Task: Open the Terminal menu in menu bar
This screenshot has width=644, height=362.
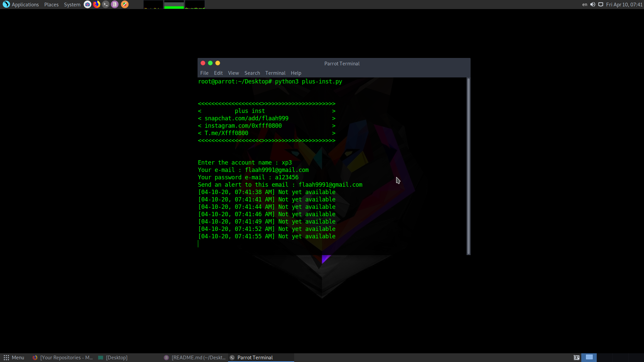Action: point(275,73)
